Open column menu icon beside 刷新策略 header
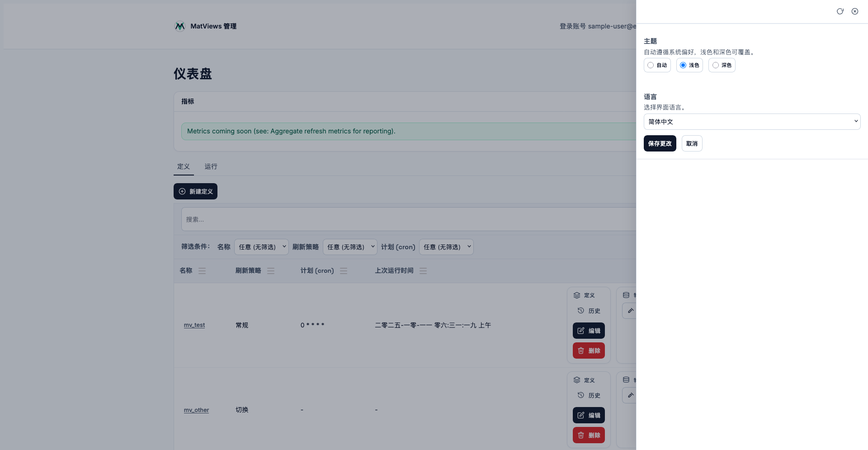 point(271,271)
